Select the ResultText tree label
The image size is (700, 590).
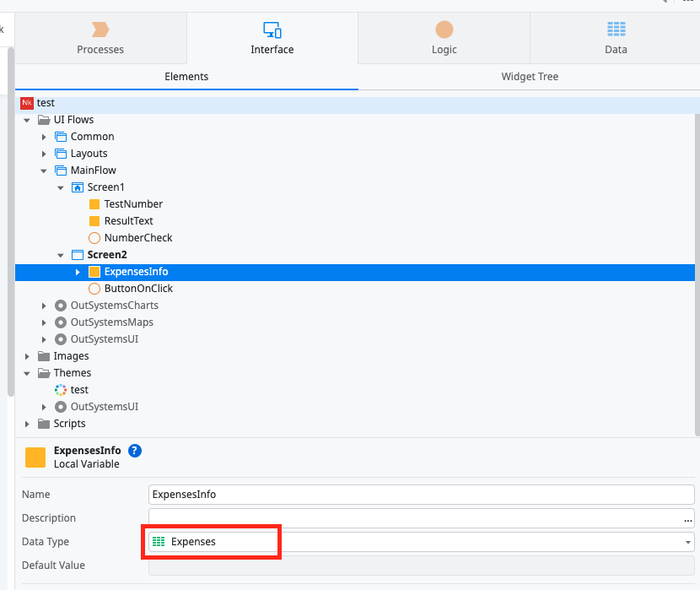(x=128, y=221)
